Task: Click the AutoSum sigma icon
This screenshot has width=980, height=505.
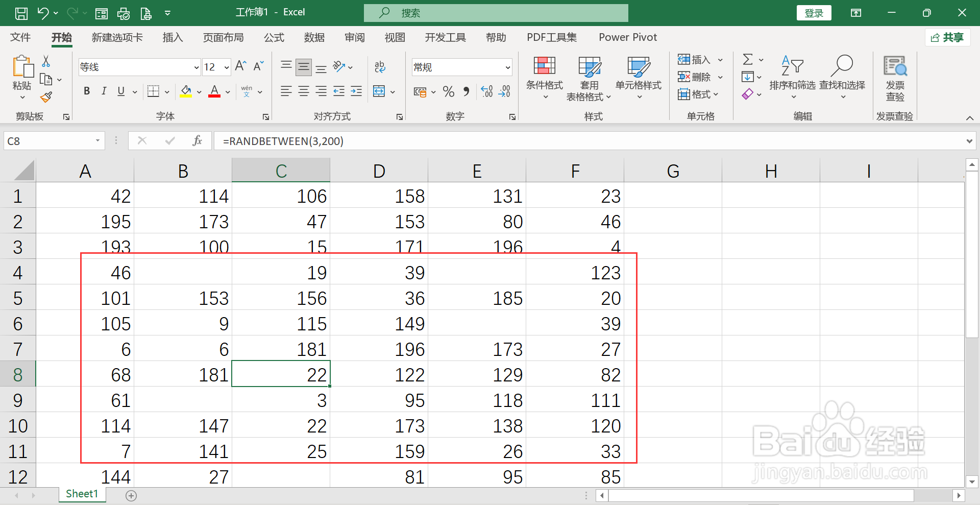Action: [748, 60]
